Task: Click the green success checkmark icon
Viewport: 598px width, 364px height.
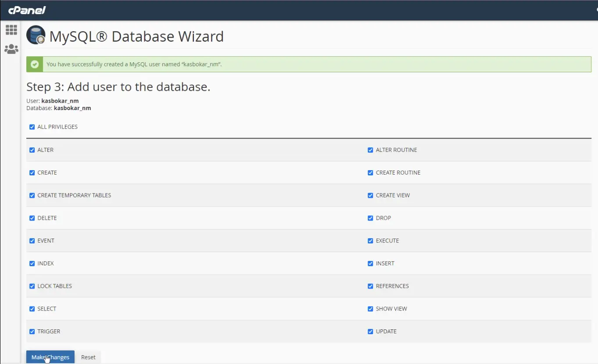Action: point(35,64)
